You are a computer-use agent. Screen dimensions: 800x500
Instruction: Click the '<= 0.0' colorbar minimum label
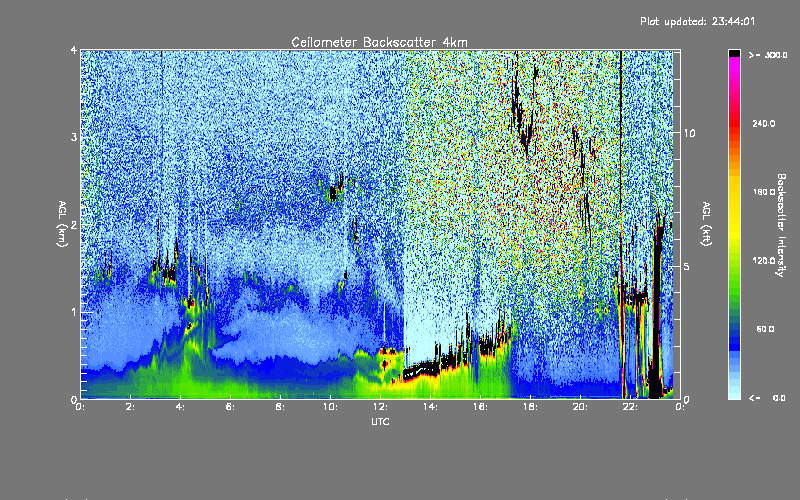768,398
